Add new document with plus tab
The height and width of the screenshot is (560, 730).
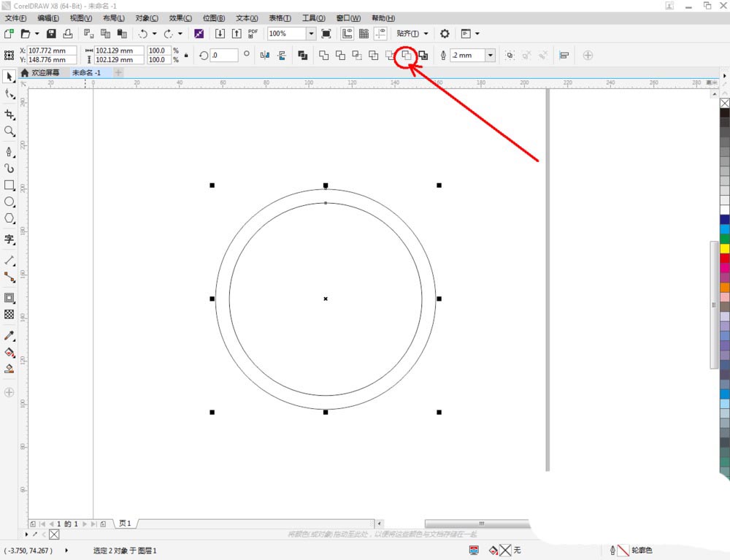(118, 72)
